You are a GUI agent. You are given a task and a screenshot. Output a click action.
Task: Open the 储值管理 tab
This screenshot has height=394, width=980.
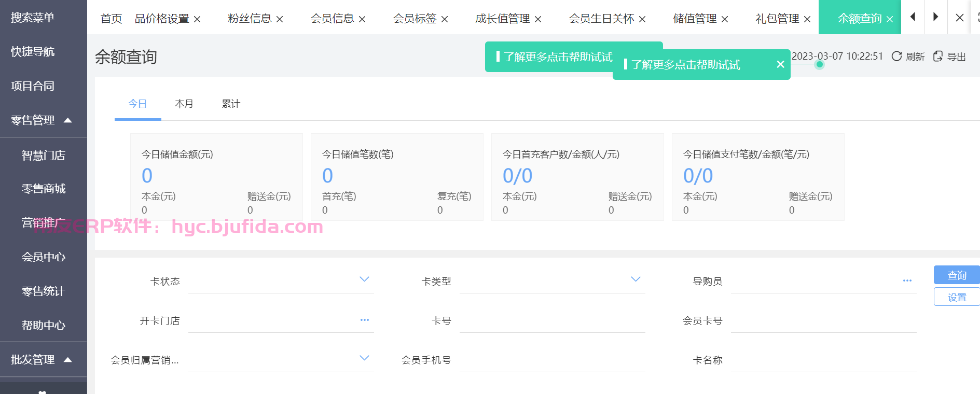695,19
